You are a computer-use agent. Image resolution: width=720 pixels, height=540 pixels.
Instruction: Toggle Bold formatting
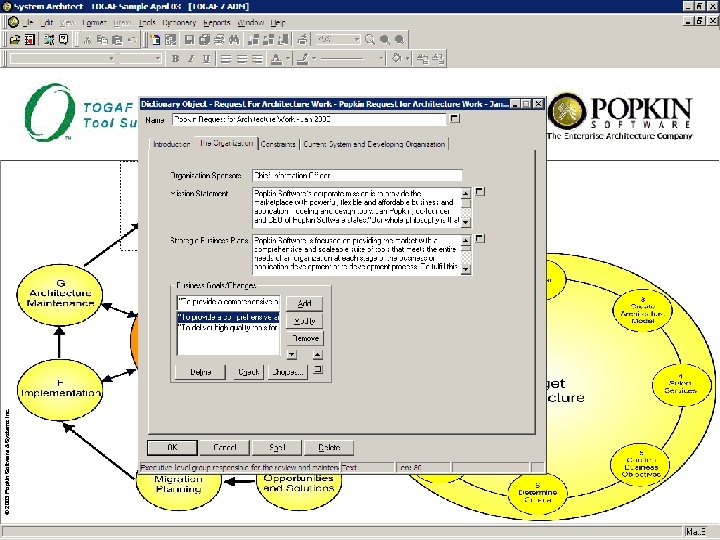pos(175,59)
